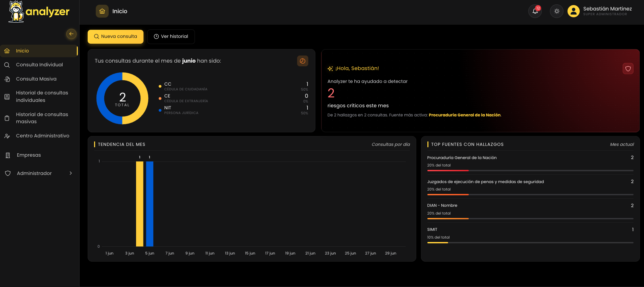Click SIMIT progress bar
Viewport: 644px width, 287px height.
(x=530, y=243)
